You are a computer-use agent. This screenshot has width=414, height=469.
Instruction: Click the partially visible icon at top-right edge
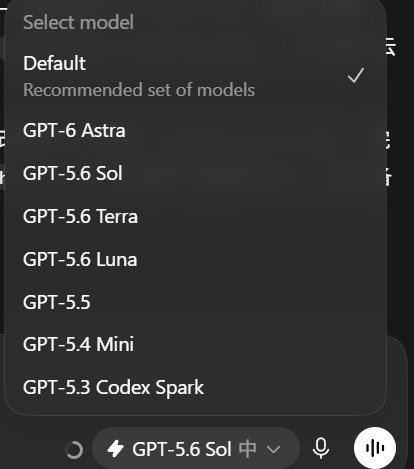pyautogui.click(x=391, y=47)
